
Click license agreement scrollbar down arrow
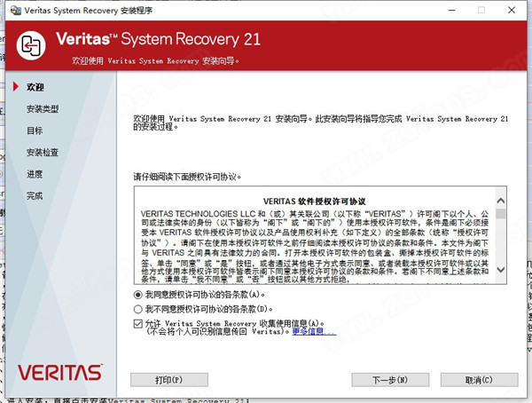(500, 270)
